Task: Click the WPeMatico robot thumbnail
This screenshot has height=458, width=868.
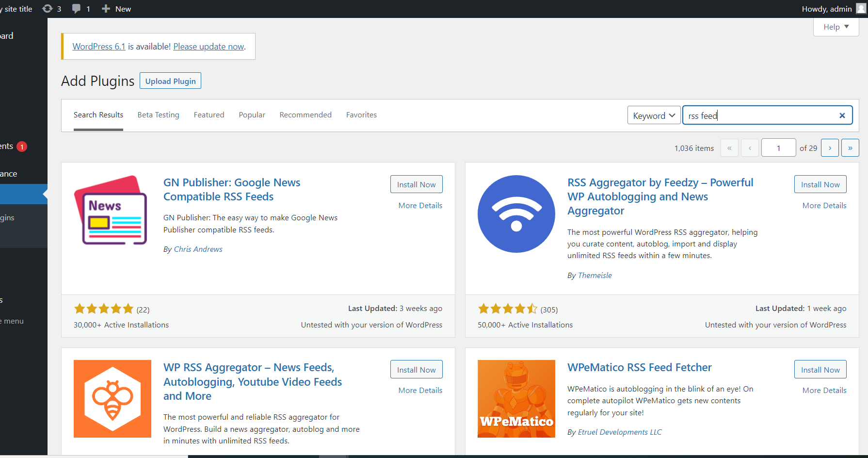Action: pyautogui.click(x=516, y=398)
